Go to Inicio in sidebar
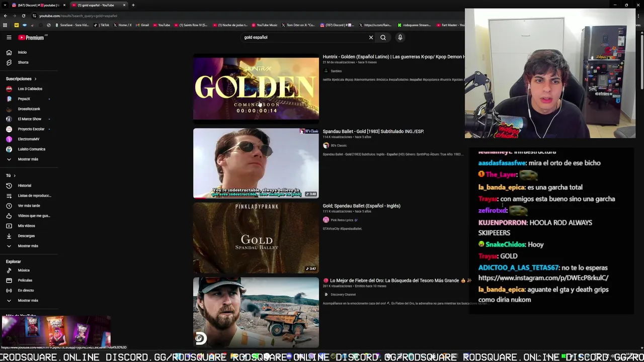 click(22, 52)
